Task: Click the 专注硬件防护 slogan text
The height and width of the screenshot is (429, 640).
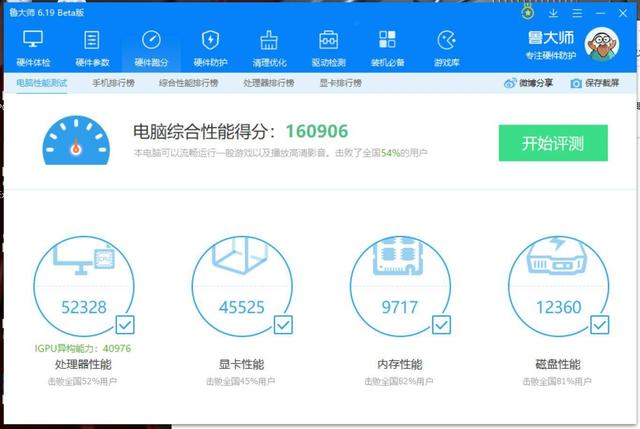Action: (551, 56)
